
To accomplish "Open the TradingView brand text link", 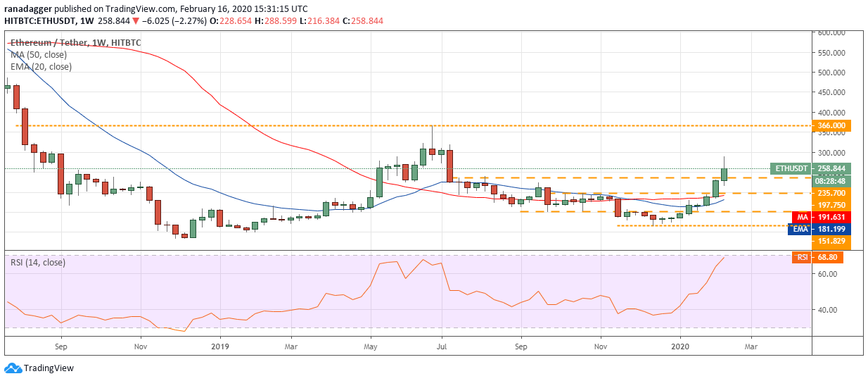I will tap(48, 368).
